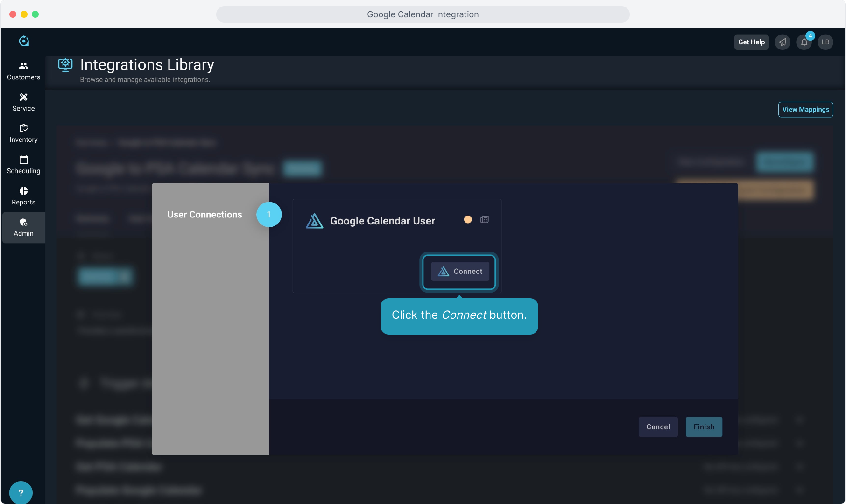Open the LB user avatar menu
The width and height of the screenshot is (846, 504).
(x=825, y=42)
